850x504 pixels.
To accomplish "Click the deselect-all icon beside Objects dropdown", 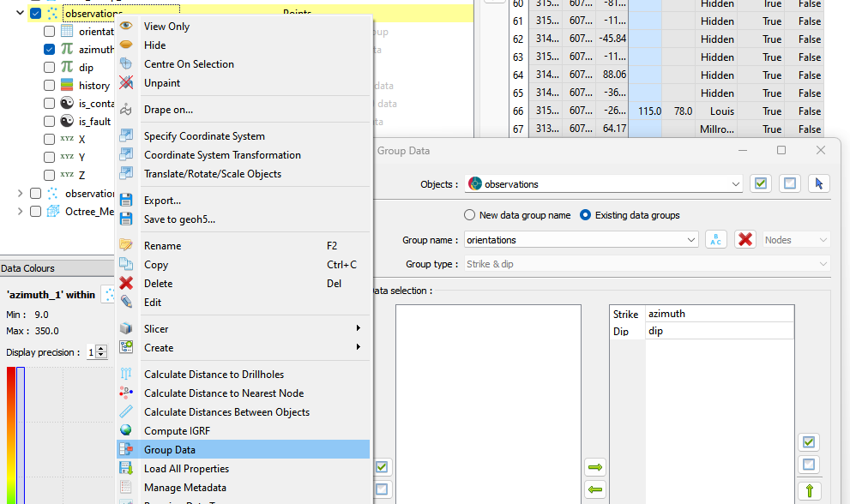I will (789, 183).
